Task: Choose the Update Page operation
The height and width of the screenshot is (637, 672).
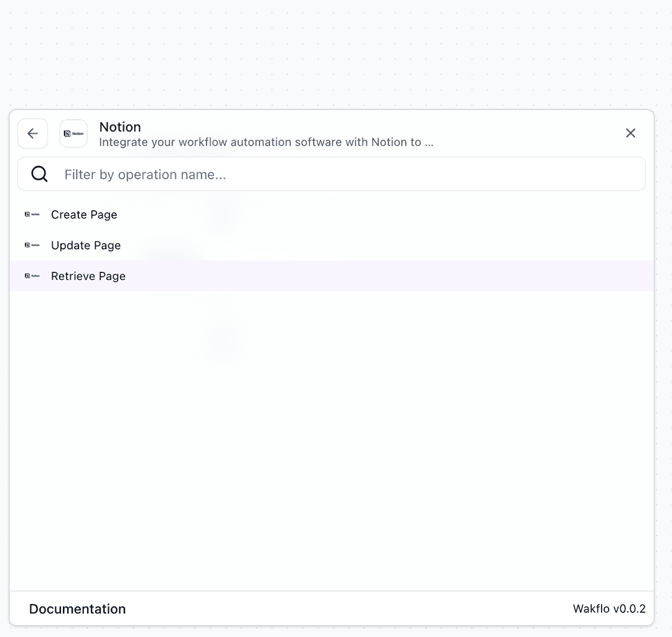Action: coord(86,245)
